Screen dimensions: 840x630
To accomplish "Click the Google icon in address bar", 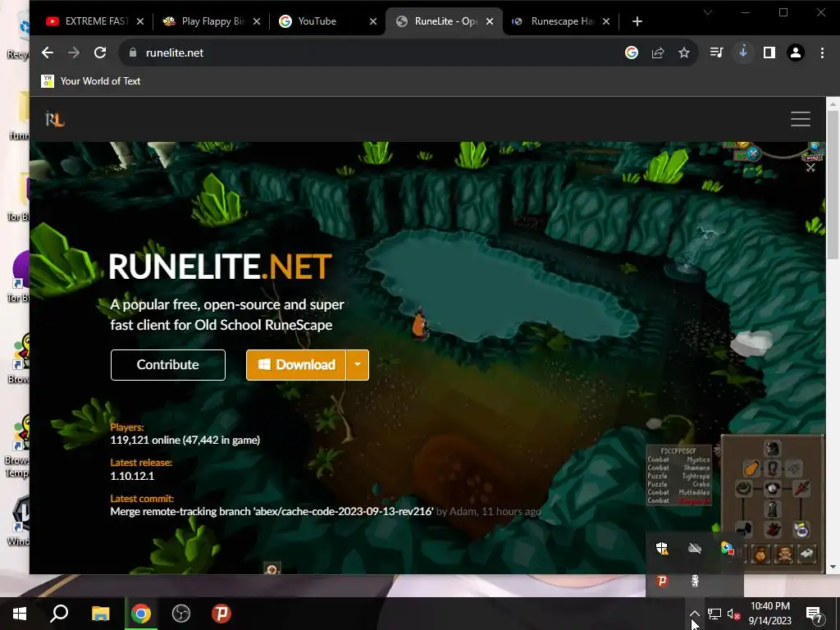I will coord(632,52).
